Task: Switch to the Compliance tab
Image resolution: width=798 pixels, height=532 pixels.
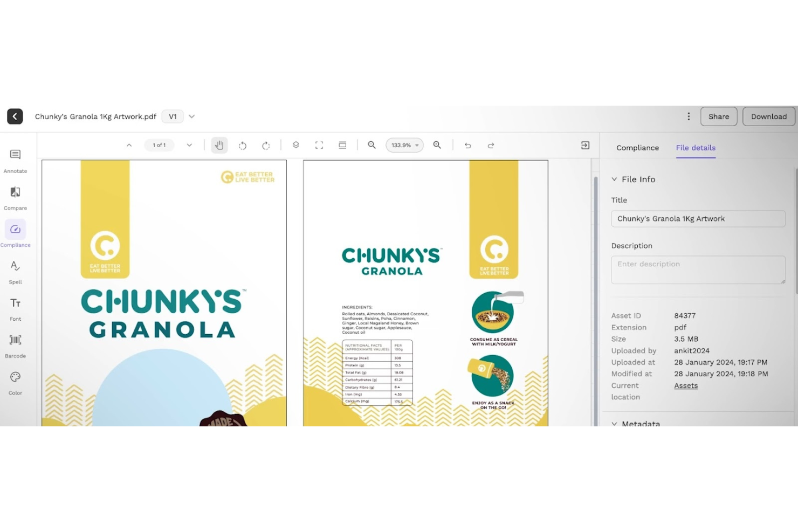Action: (x=637, y=148)
